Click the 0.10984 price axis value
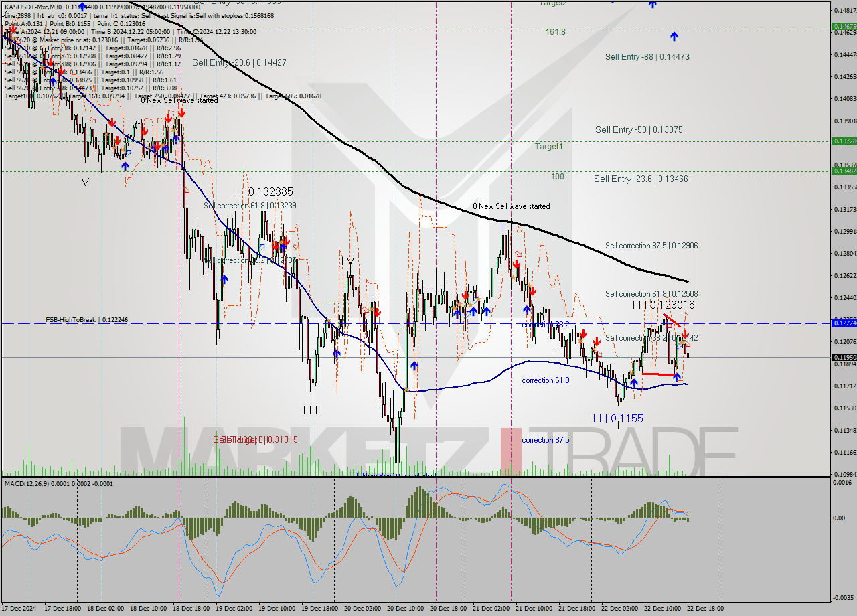857x616 pixels. click(844, 474)
